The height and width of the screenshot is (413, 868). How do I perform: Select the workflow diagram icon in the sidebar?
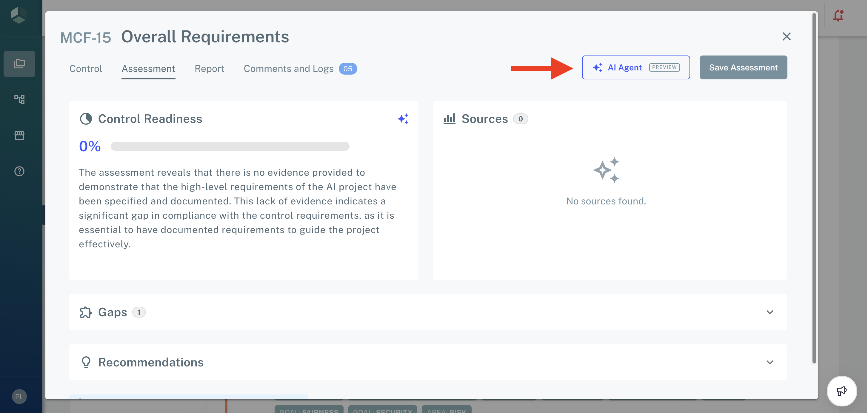[19, 99]
